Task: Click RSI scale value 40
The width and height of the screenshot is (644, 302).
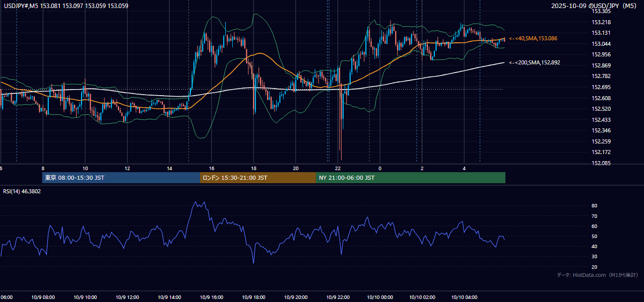Action: pyautogui.click(x=594, y=246)
